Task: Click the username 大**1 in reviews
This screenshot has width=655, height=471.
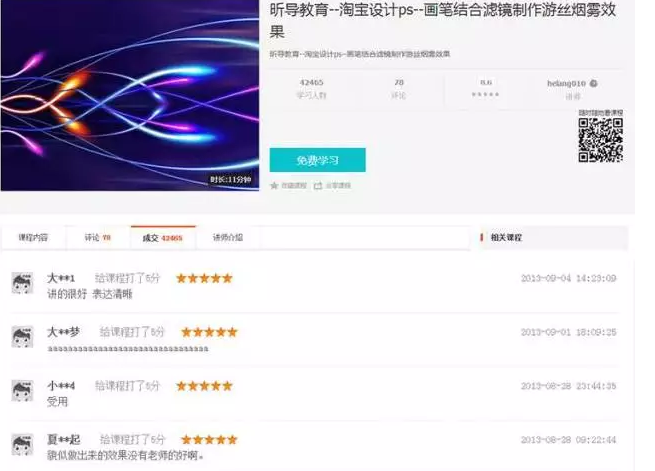Action: point(61,277)
